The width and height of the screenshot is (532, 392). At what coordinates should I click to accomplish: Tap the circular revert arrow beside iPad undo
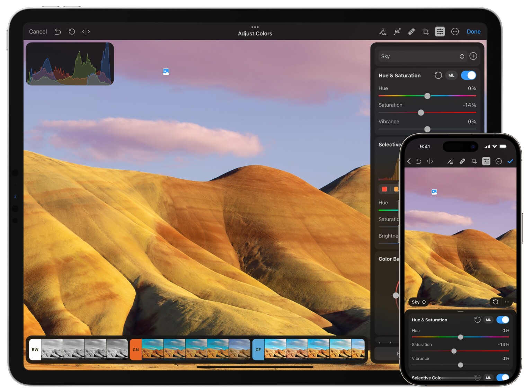(x=72, y=32)
